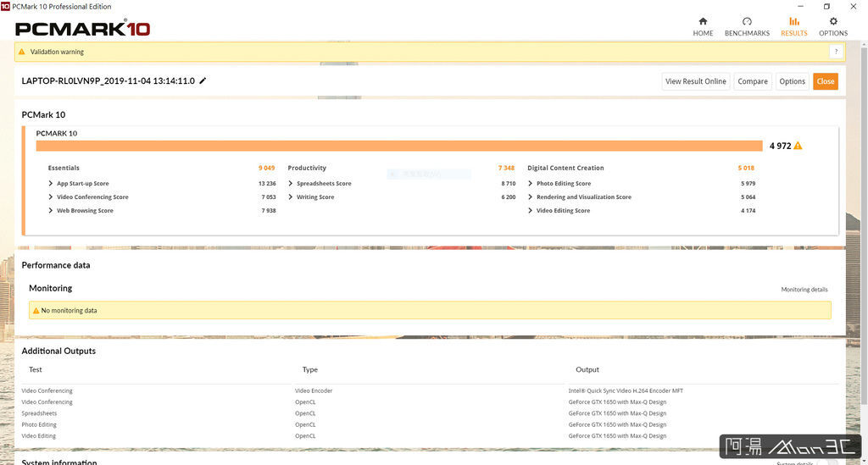The image size is (868, 465).
Task: Open the Options gear icon
Action: (x=833, y=21)
